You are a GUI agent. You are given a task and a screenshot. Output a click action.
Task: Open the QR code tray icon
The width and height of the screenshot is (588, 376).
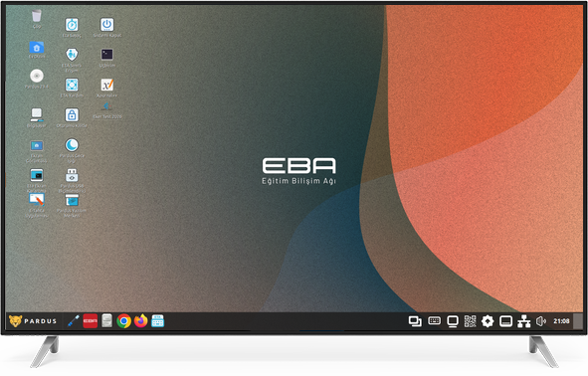coord(471,321)
